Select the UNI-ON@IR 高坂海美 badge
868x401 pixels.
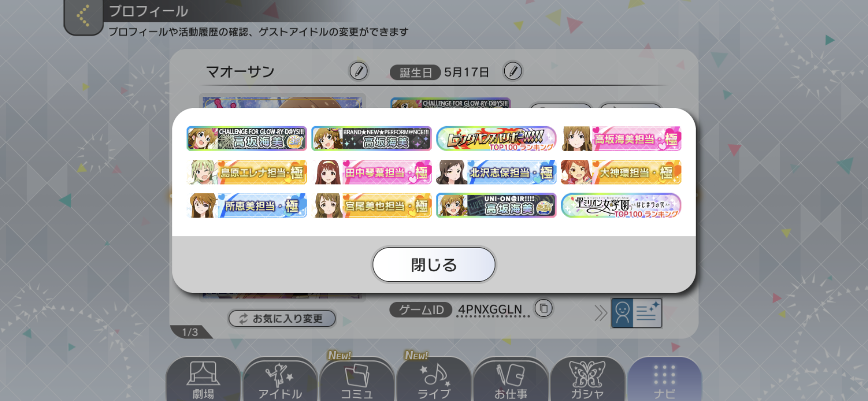pyautogui.click(x=496, y=205)
